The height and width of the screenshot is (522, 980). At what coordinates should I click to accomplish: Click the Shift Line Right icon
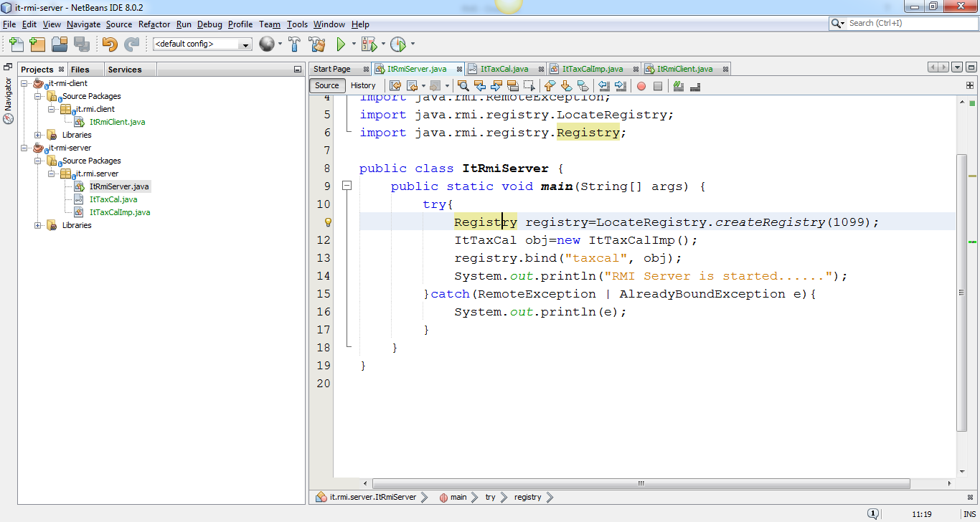click(x=621, y=86)
